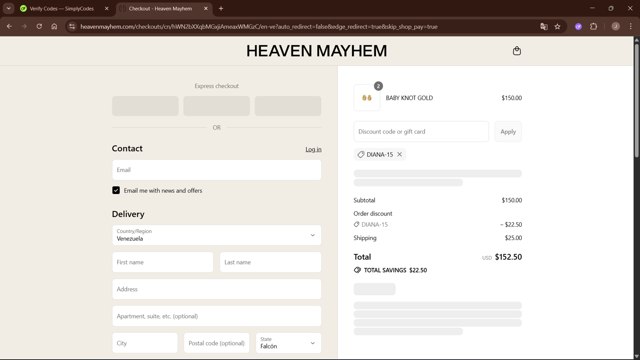Open the browser profile avatar
The image size is (640, 360).
tap(616, 27)
